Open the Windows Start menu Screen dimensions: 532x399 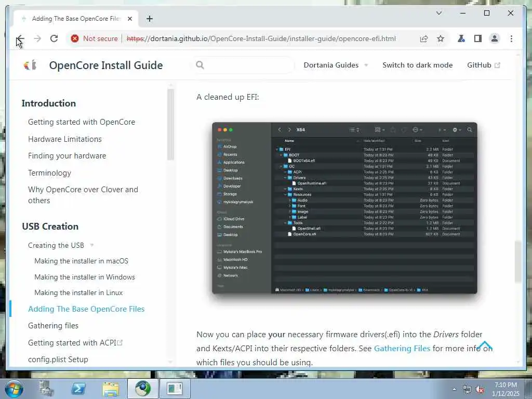[x=14, y=389]
